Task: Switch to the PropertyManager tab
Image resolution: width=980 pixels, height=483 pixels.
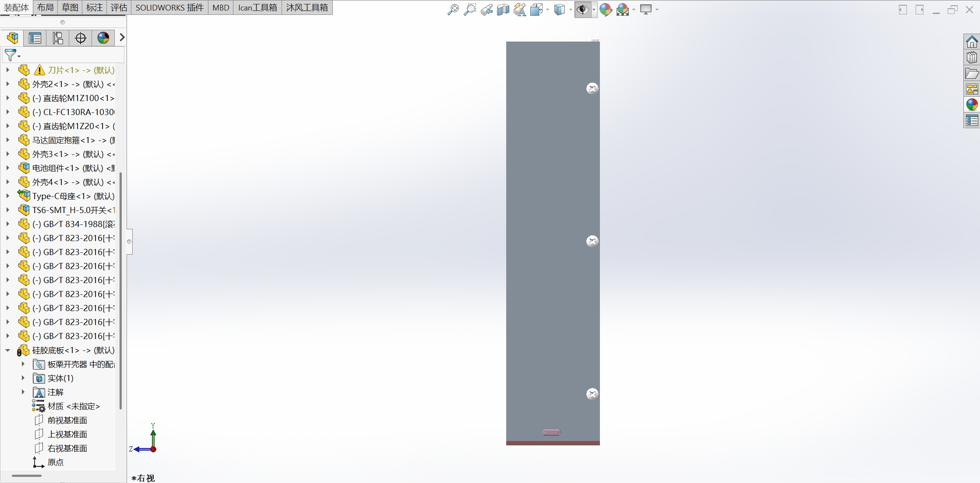Action: (x=35, y=38)
